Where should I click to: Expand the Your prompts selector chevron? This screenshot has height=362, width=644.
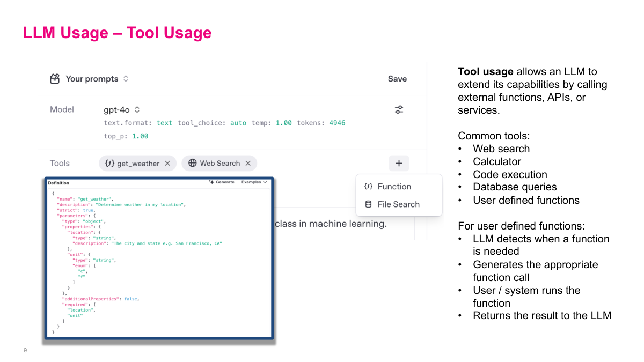[x=126, y=79]
